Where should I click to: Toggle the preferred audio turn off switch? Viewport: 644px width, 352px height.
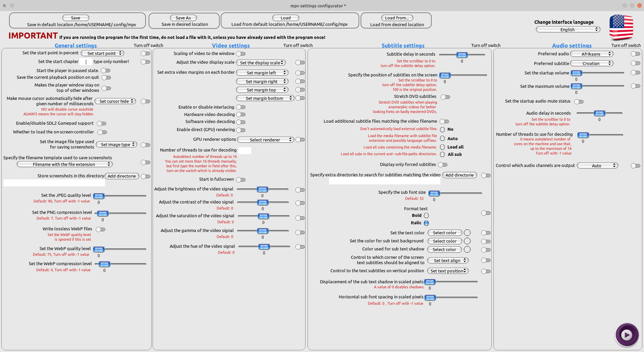click(636, 54)
